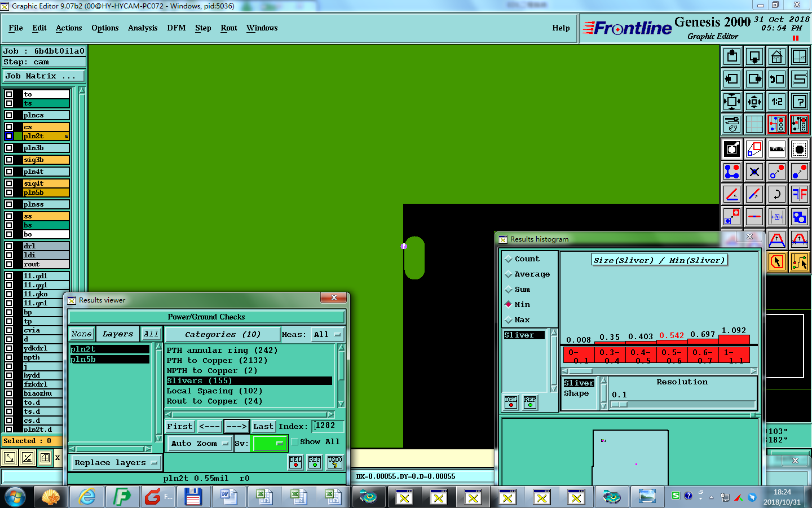Select the Count radio option

pos(509,259)
